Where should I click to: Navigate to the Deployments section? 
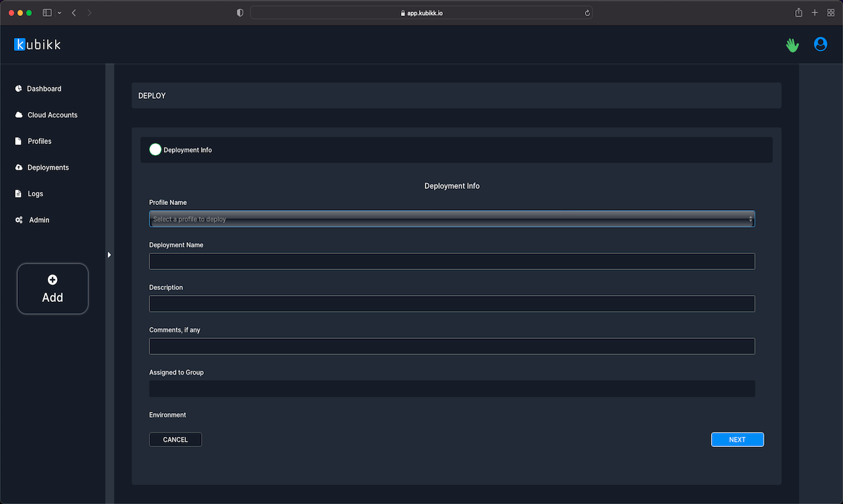[x=18, y=167]
